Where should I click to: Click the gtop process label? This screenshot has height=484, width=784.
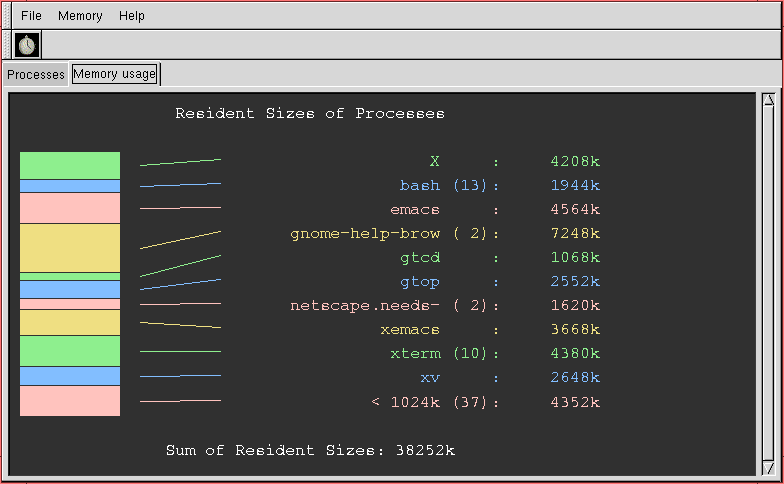tap(420, 282)
